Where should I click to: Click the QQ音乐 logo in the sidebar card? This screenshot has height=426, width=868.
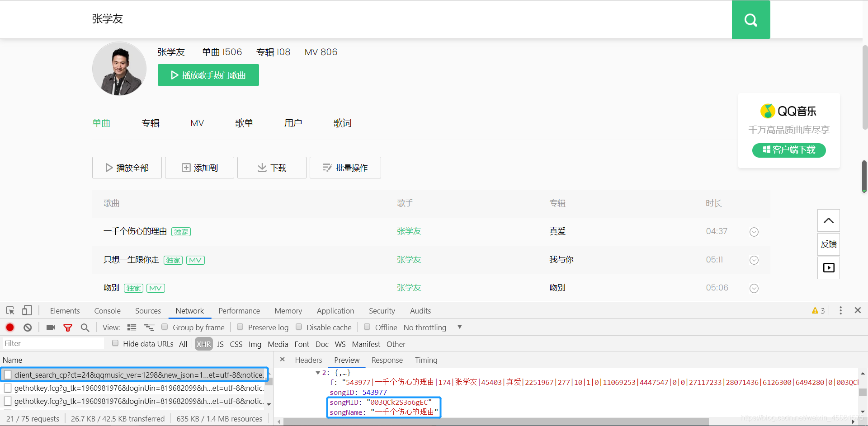(x=788, y=111)
